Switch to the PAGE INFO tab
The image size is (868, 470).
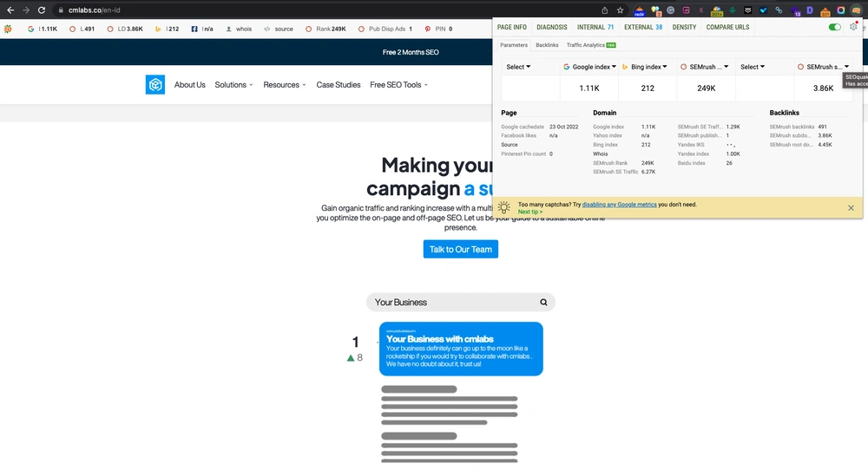512,27
